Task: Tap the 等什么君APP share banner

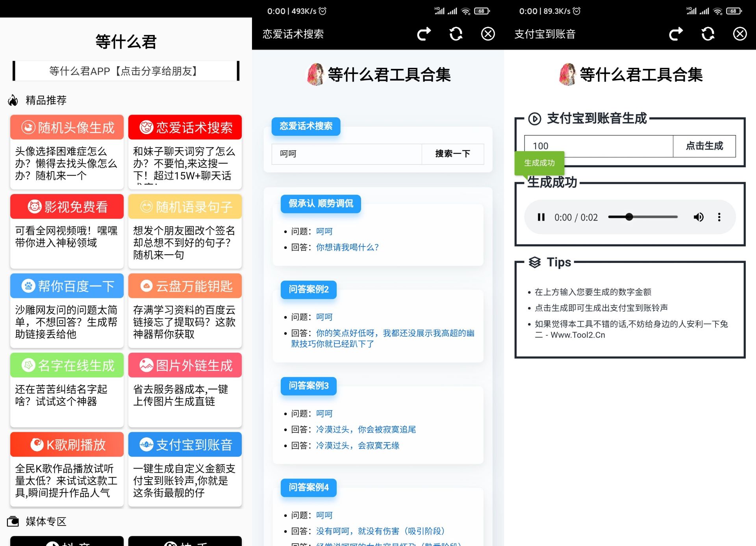Action: [126, 71]
